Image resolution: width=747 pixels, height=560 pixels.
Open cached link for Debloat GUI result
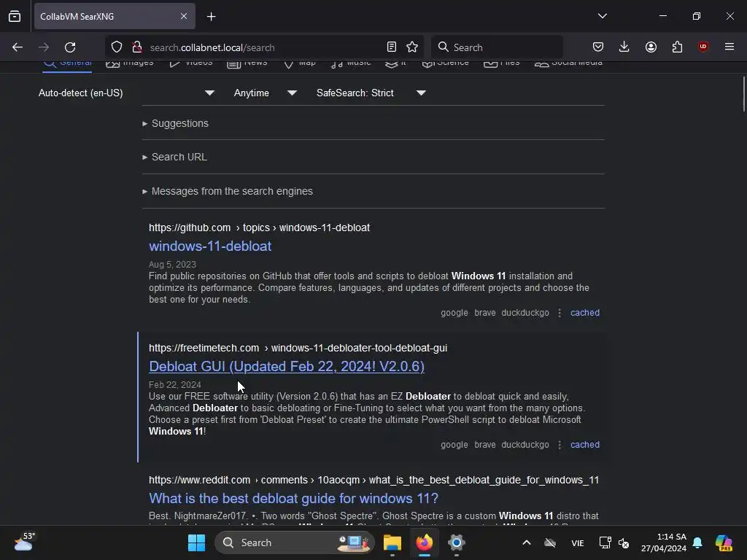point(585,445)
